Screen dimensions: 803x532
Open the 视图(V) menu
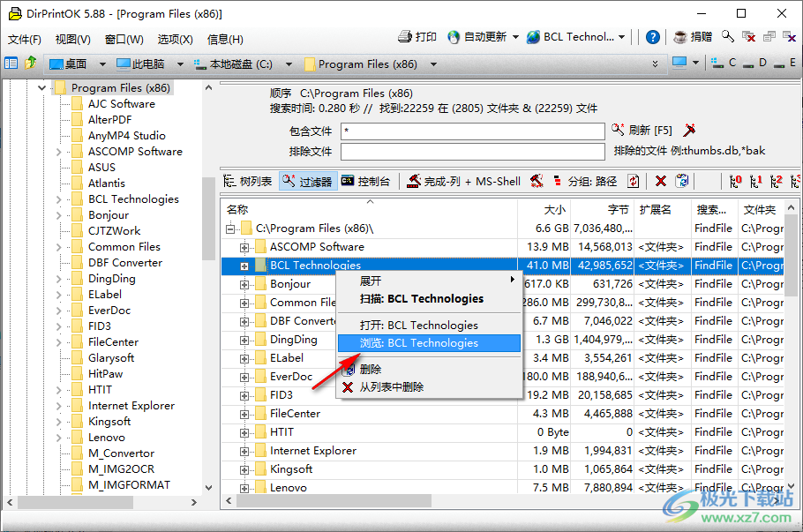[72, 39]
